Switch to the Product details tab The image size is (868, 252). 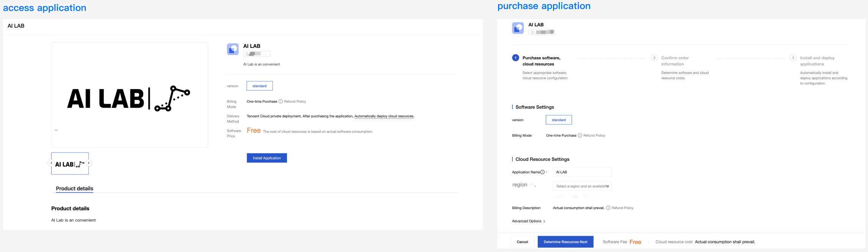(75, 189)
